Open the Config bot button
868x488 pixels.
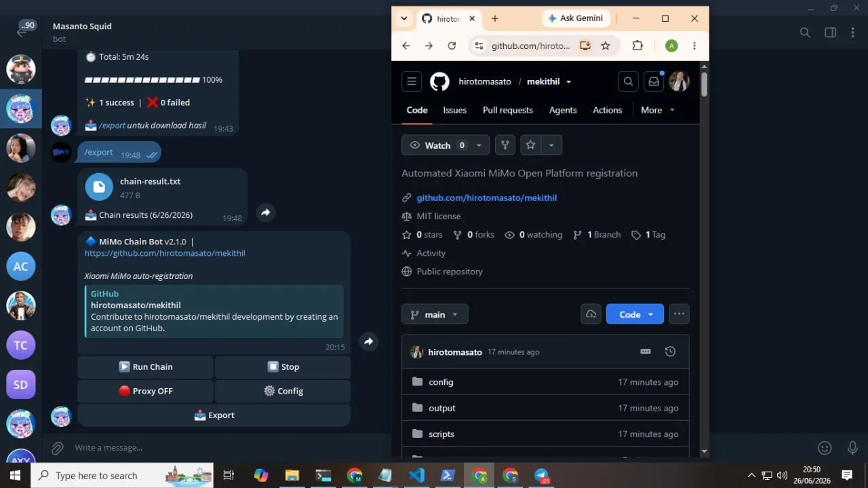coord(283,391)
